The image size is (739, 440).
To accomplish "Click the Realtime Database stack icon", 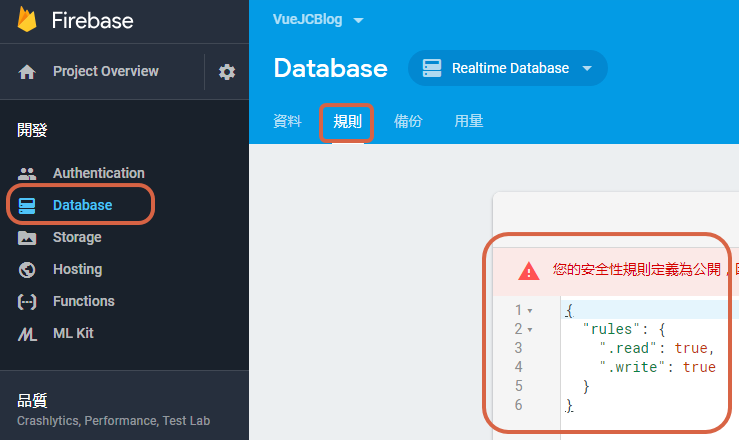I will (432, 68).
